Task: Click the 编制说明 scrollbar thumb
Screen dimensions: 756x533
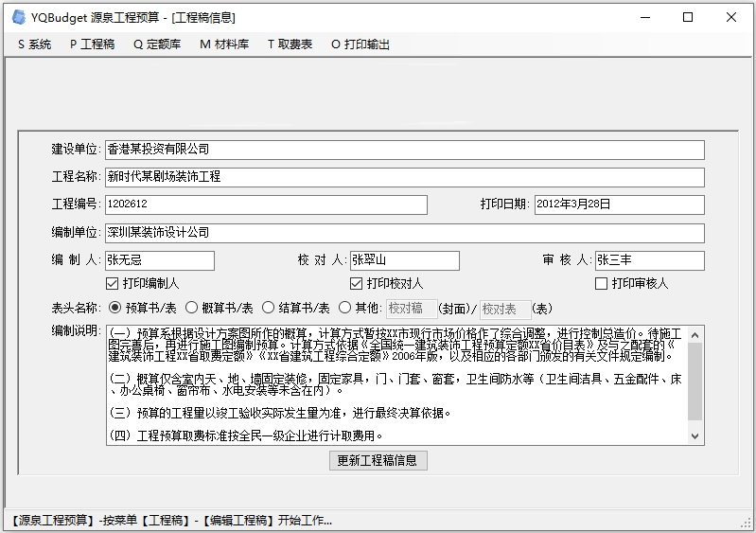Action: point(694,382)
